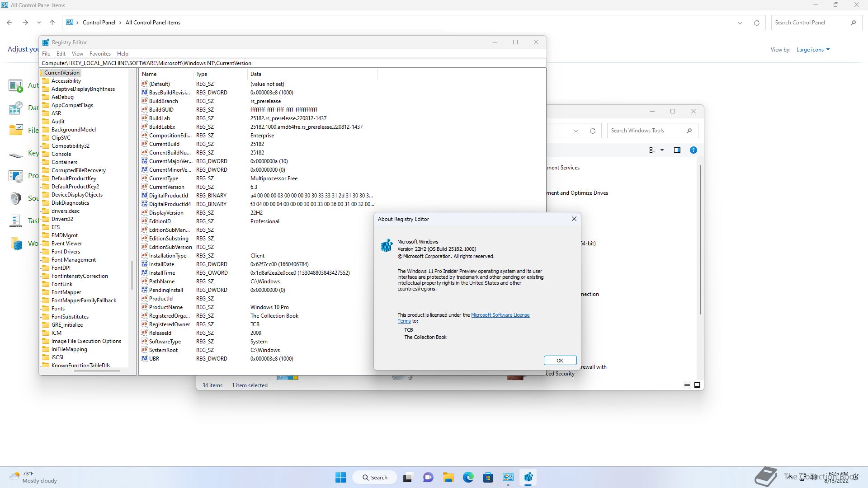This screenshot has width=868, height=488.
Task: Go up one level in Control Panel
Action: [x=52, y=23]
